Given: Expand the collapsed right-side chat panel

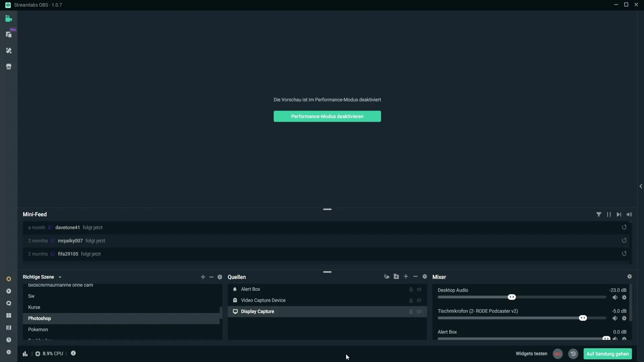Looking at the screenshot, I should click(641, 186).
